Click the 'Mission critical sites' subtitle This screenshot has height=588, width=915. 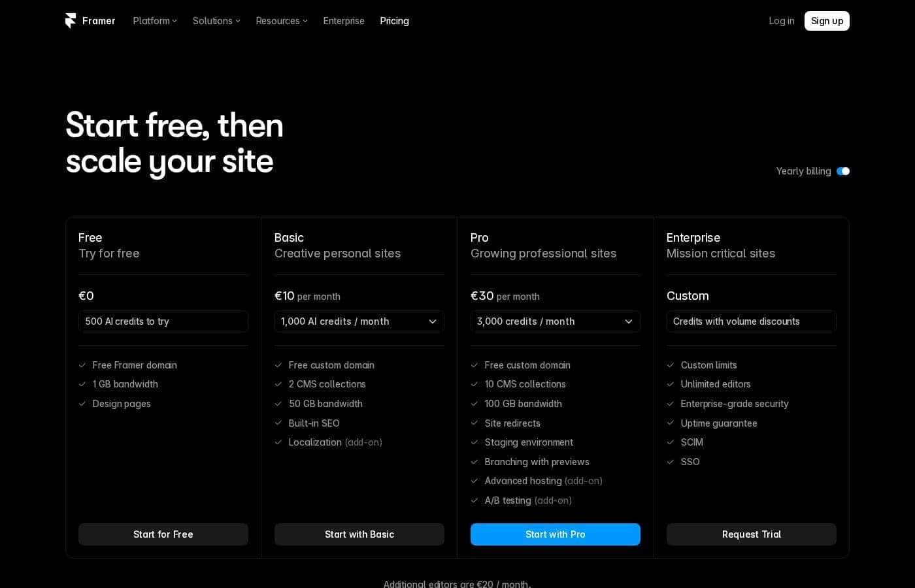(721, 253)
